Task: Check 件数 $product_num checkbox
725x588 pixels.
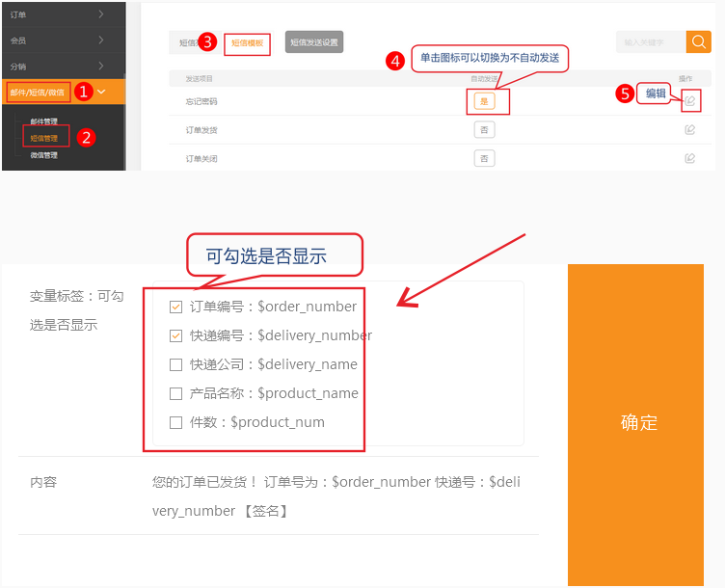Action: coord(175,422)
